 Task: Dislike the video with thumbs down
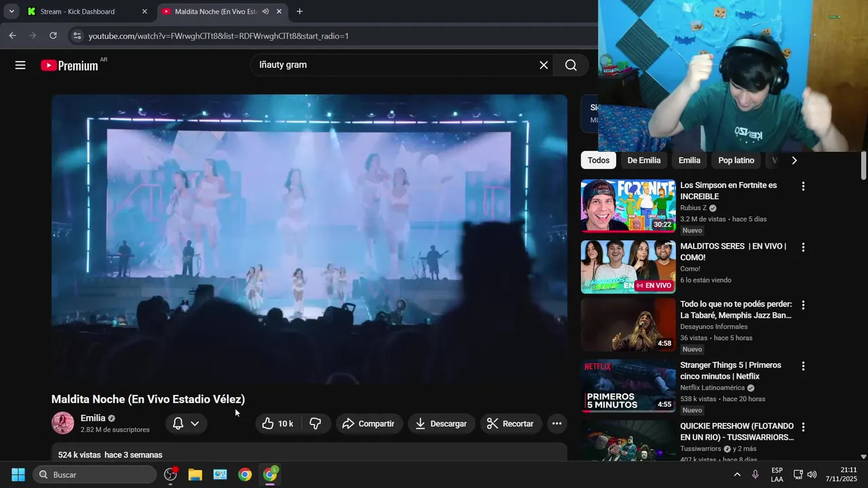(315, 424)
